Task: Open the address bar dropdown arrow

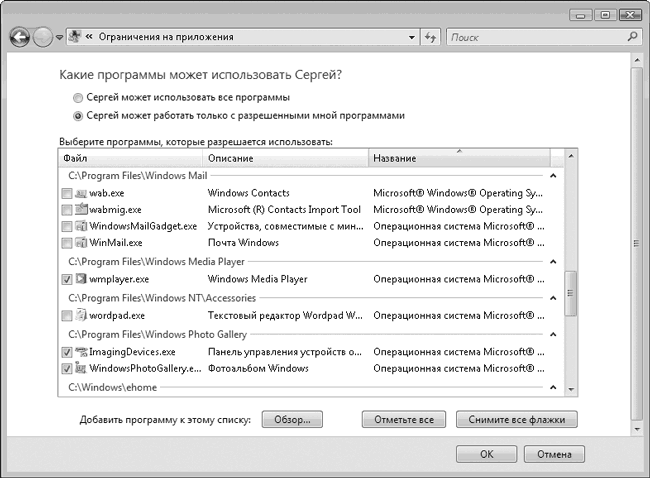Action: pos(411,37)
